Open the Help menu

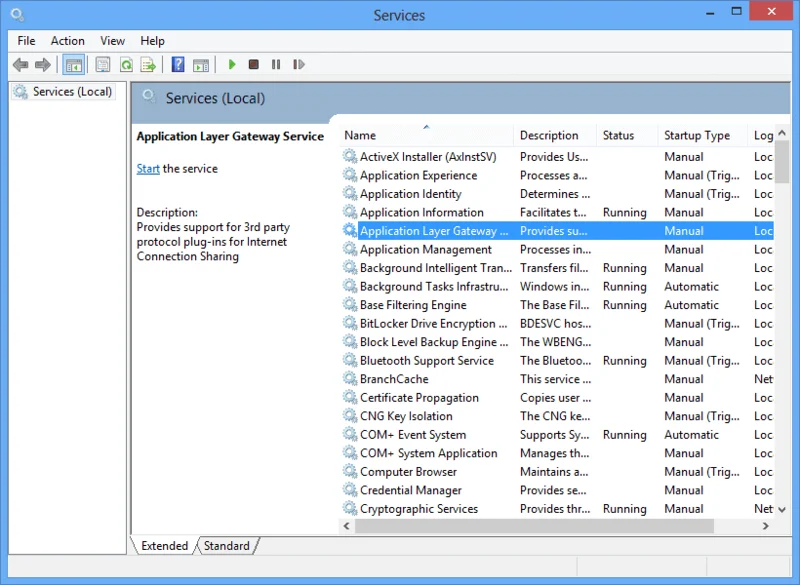pos(152,41)
